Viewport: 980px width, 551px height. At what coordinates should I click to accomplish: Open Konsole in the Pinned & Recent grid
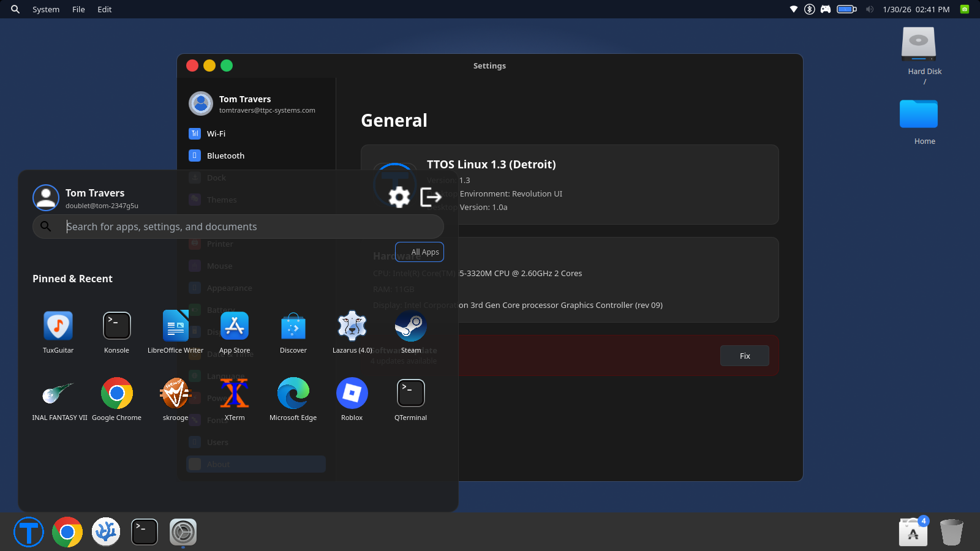tap(116, 326)
